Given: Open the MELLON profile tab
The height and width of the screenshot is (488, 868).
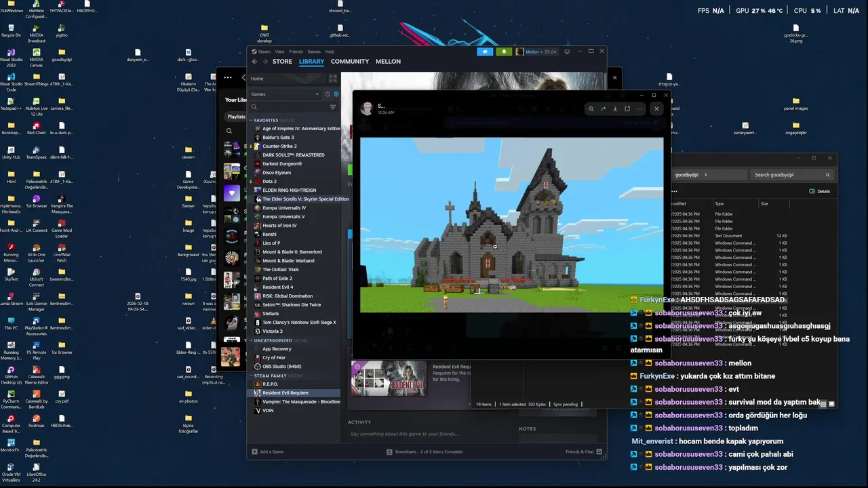Looking at the screenshot, I should pyautogui.click(x=388, y=62).
